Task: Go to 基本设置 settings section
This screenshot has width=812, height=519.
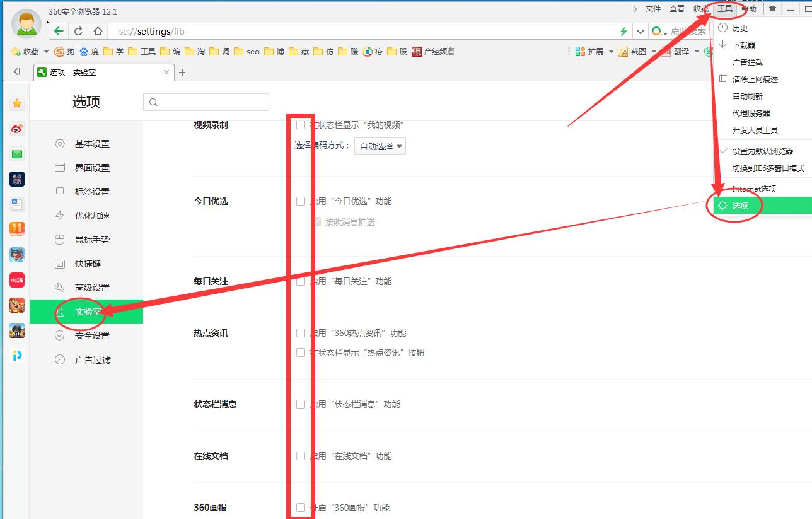Action: 86,144
